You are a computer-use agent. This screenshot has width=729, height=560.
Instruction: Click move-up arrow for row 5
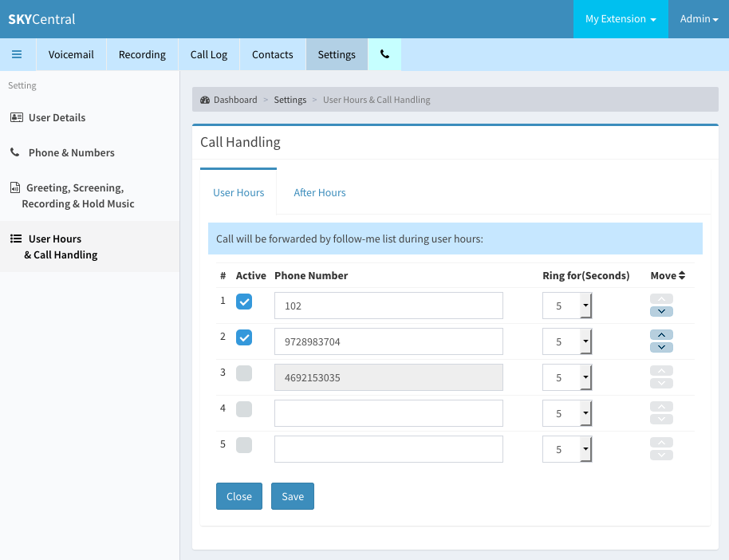(x=661, y=442)
